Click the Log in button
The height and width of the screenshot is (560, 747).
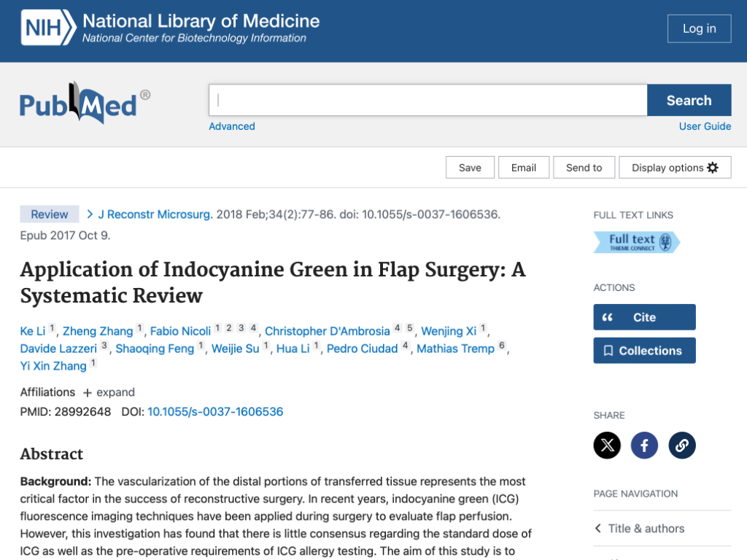point(699,28)
